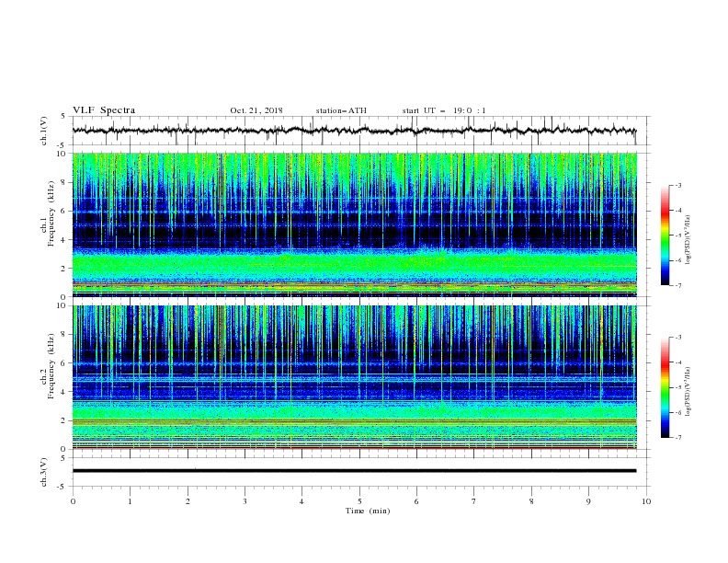Screen dimensions: 728x563
Task: Click the "start UT = 19: 0 : 1" text
Action: click(x=444, y=110)
